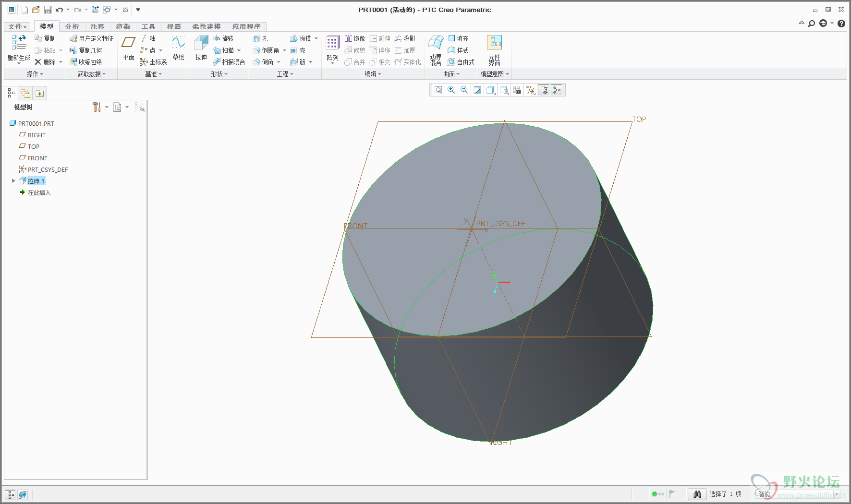Open the datum display filters icon

point(530,90)
